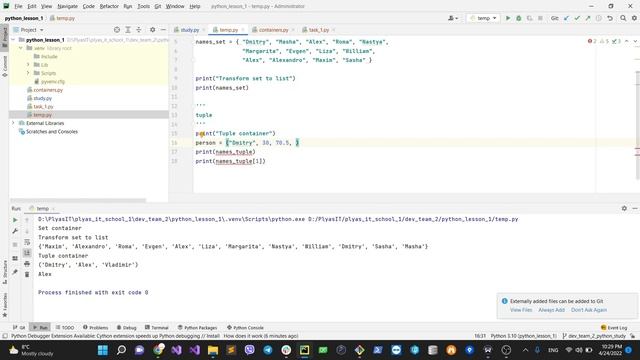Image resolution: width=640 pixels, height=360 pixels.
Task: Collapse the venv library root folder
Action: 21,48
